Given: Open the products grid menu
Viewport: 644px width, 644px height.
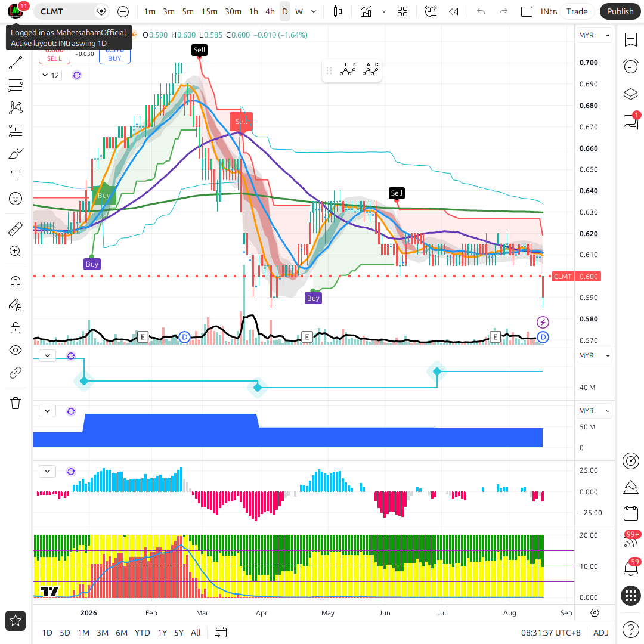Looking at the screenshot, I should coord(630,596).
